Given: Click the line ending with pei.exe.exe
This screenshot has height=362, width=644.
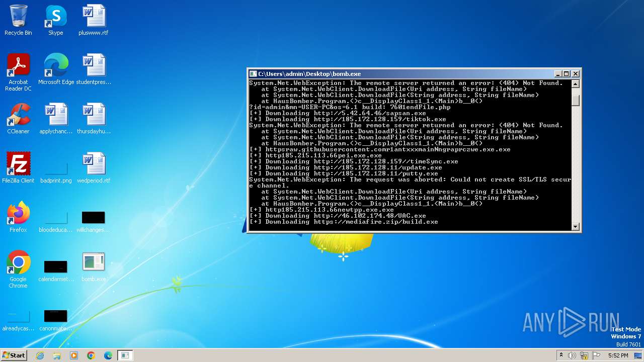Looking at the screenshot, I should point(315,155).
